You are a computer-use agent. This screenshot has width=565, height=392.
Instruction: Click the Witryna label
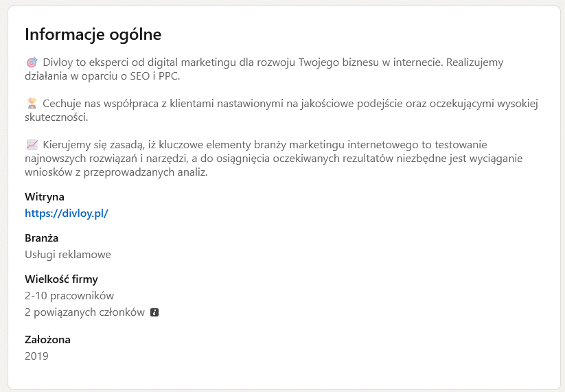coord(45,197)
